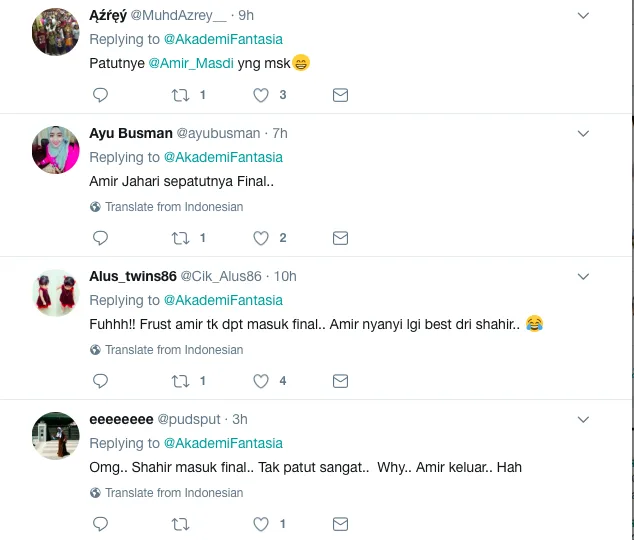Reply to Ayu Busman's tweet
This screenshot has height=540, width=634.
click(100, 238)
